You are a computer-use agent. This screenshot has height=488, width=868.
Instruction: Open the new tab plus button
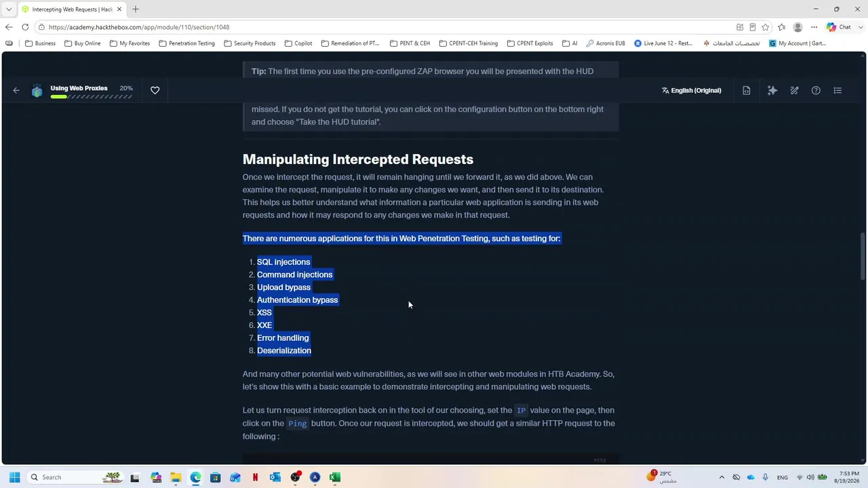pos(136,9)
